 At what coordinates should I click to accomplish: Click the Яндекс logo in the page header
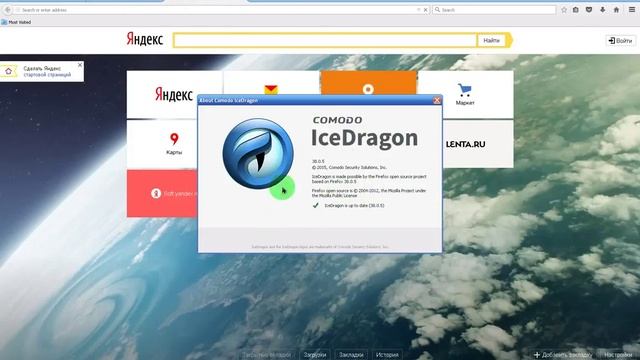[x=145, y=39]
